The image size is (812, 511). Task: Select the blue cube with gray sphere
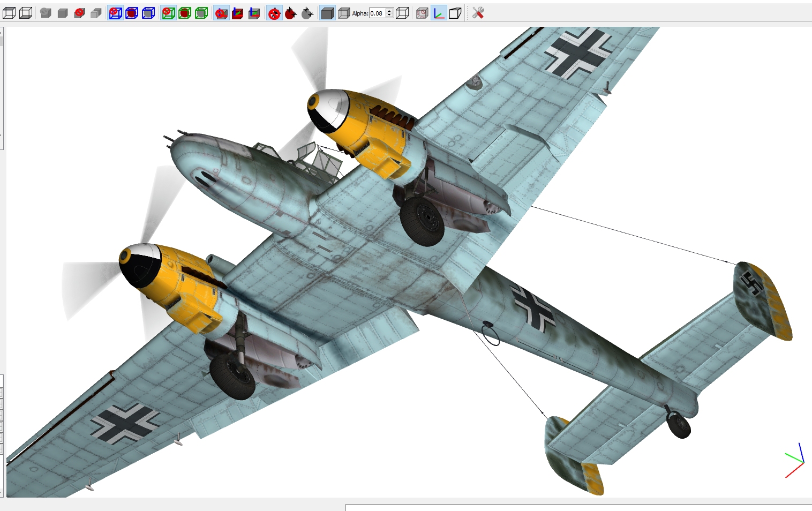[x=148, y=13]
